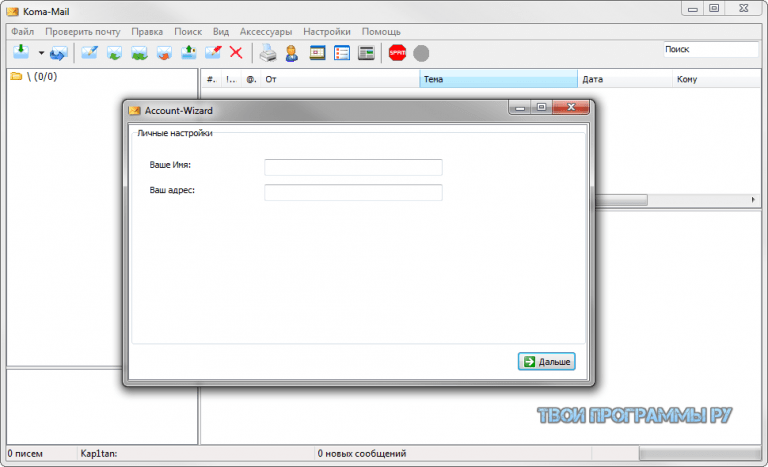Maximize the Koma-Mail main window

[x=714, y=9]
